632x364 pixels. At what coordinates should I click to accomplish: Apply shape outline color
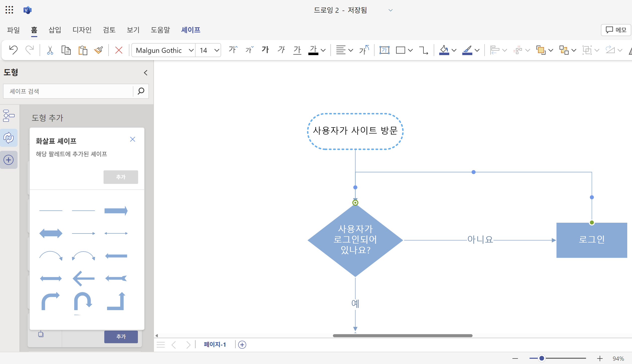(x=467, y=50)
